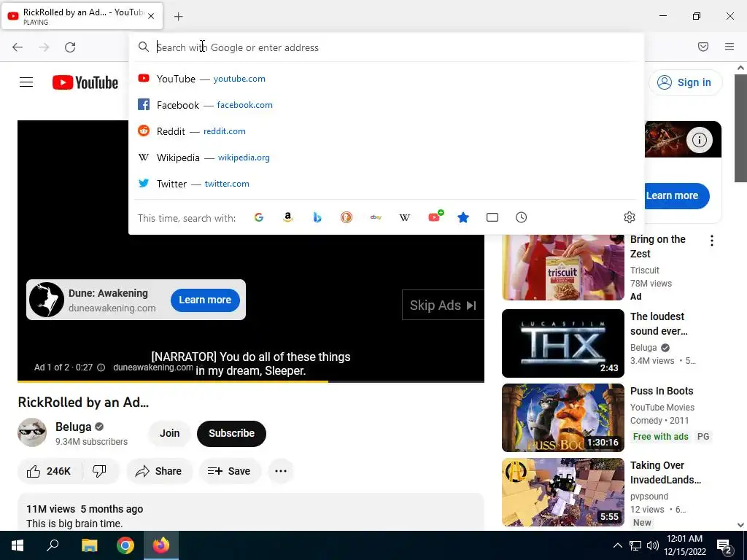
Task: Open a new tab with the plus button
Action: 178,17
